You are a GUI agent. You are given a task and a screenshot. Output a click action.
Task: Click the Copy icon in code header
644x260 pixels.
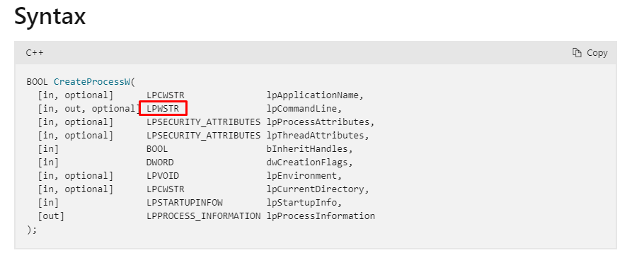[x=577, y=53]
